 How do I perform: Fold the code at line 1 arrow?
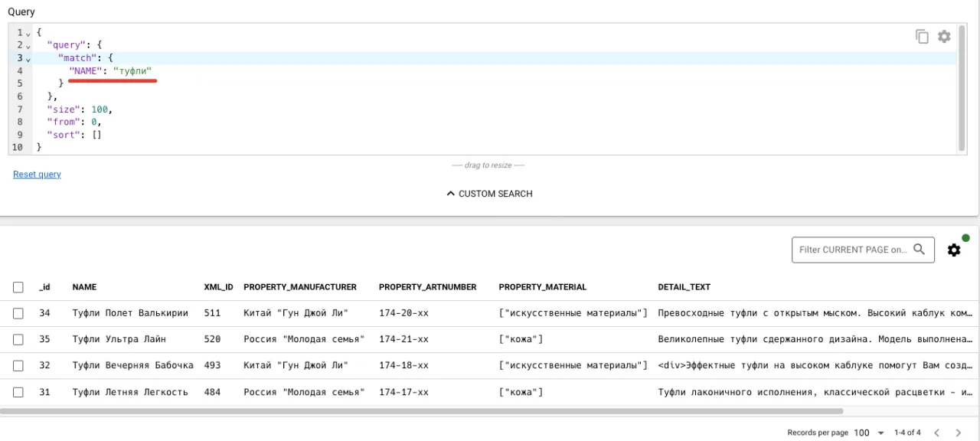[28, 34]
